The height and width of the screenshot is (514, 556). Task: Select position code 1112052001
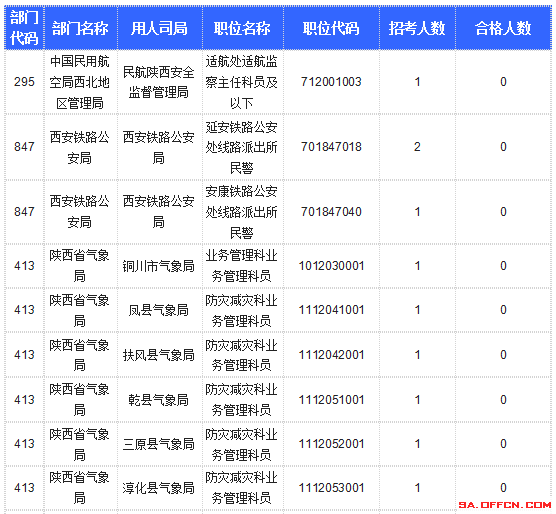[331, 444]
